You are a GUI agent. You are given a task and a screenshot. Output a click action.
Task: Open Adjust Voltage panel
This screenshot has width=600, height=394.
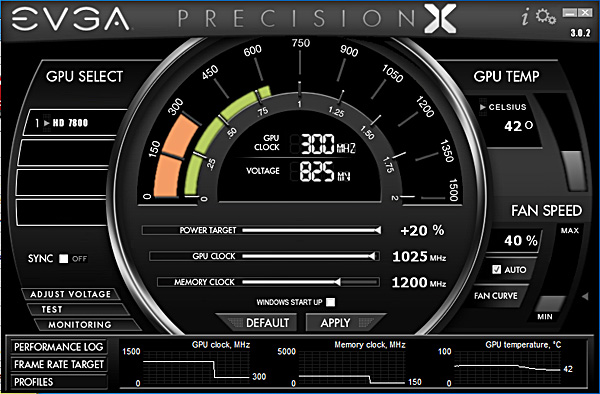[x=70, y=294]
